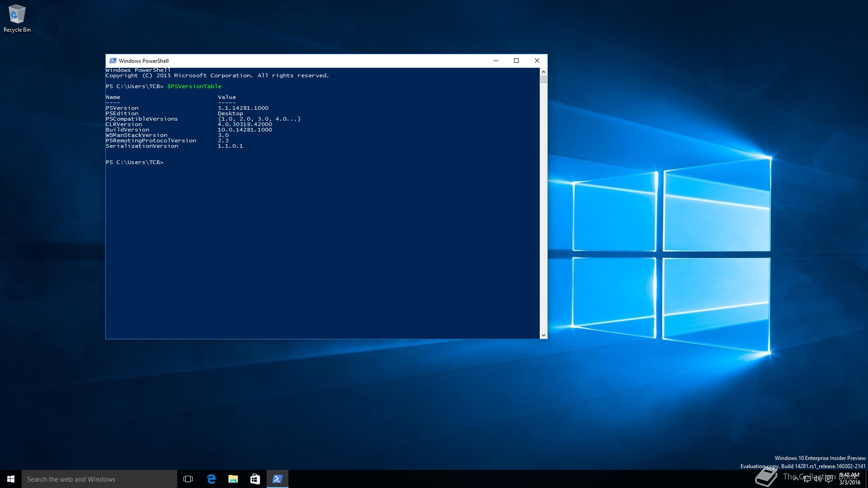Click the Windows PowerShell window title
The height and width of the screenshot is (488, 868).
[x=144, y=61]
